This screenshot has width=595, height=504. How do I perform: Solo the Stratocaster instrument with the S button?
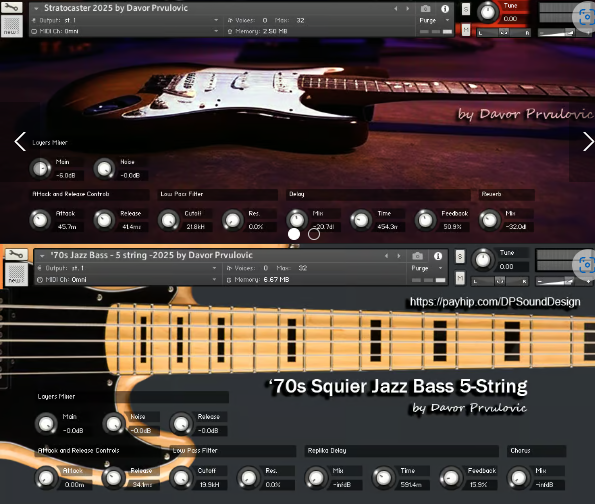coord(466,9)
